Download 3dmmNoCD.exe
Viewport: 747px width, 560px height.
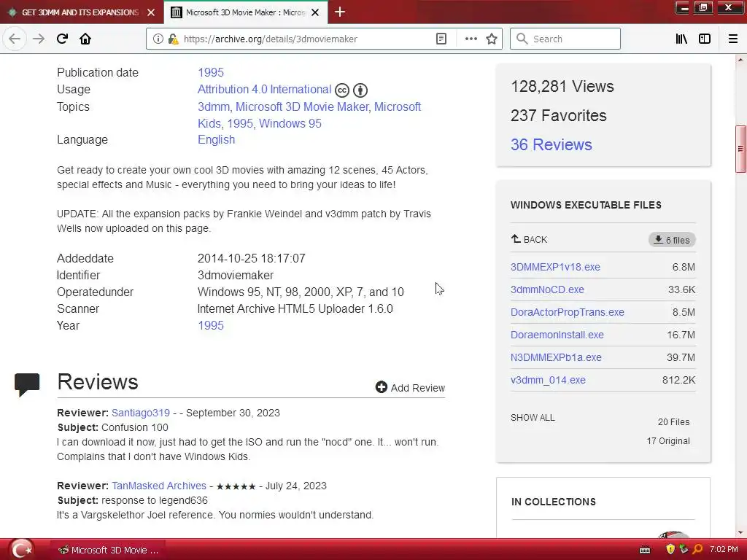tap(547, 289)
